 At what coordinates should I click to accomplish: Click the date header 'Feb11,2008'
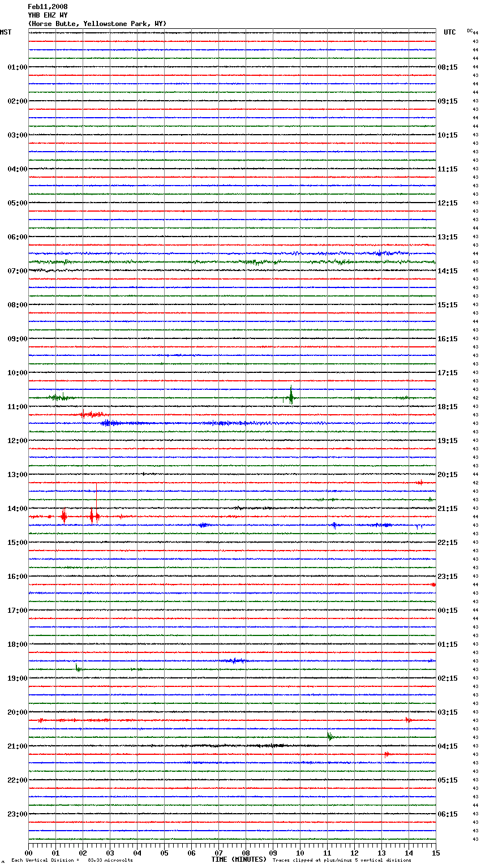(48, 7)
